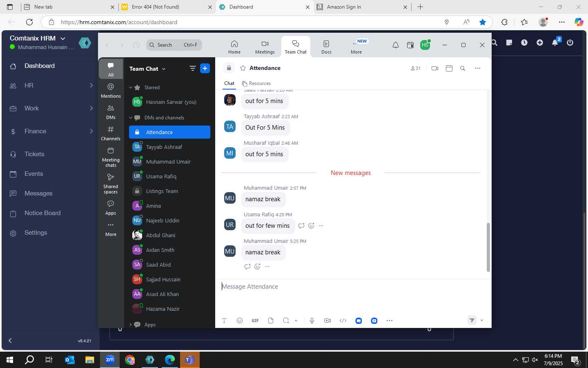The width and height of the screenshot is (588, 368).
Task: Collapse the Starred section
Action: (x=131, y=88)
